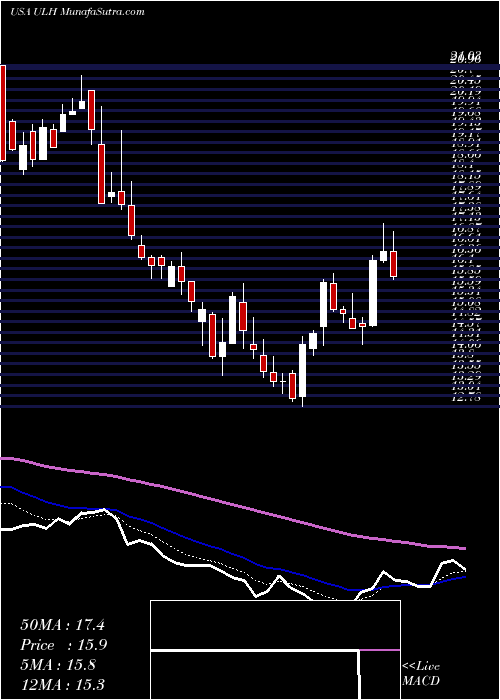
Task: Click the 'USA ULH MunafaSutra.com' title text
Action: [x=77, y=12]
